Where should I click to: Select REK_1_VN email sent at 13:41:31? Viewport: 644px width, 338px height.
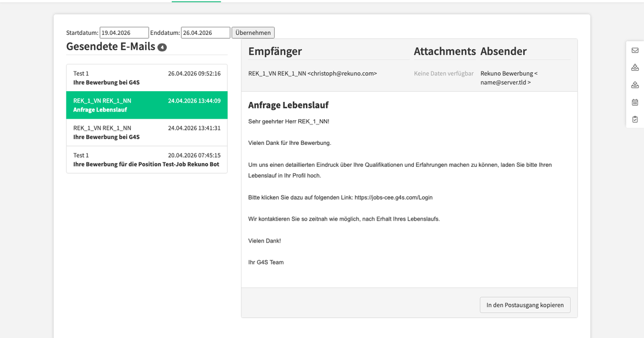coord(147,133)
